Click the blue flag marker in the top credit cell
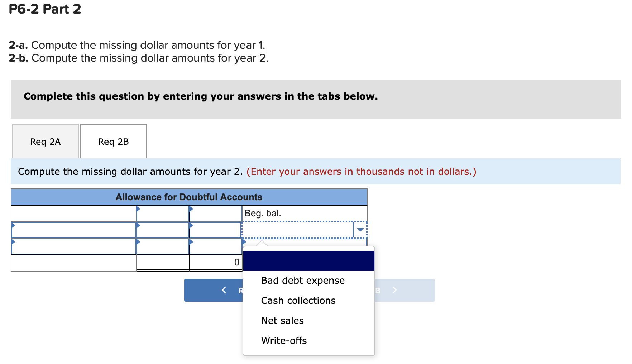Viewport: 632px width, 364px height. coord(191,208)
